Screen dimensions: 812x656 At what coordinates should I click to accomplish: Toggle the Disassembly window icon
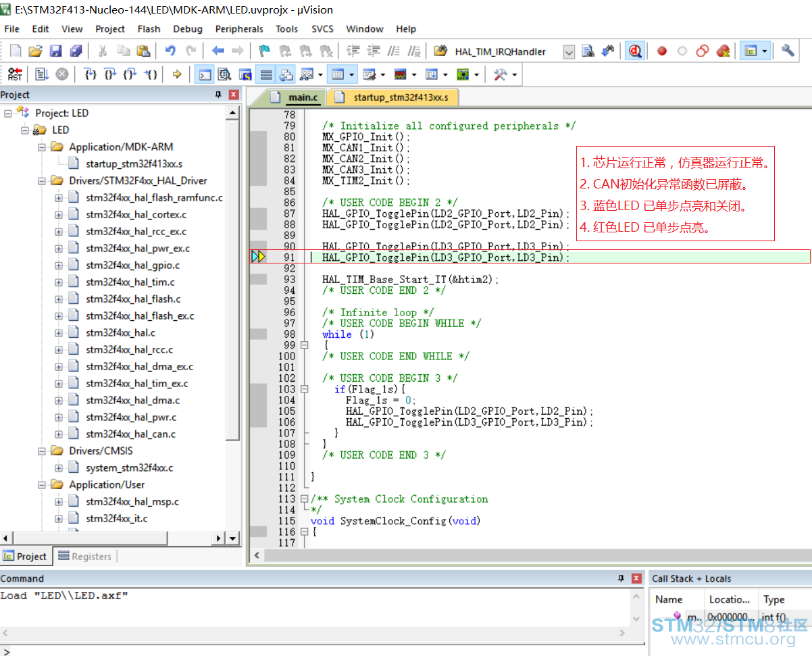pyautogui.click(x=225, y=74)
